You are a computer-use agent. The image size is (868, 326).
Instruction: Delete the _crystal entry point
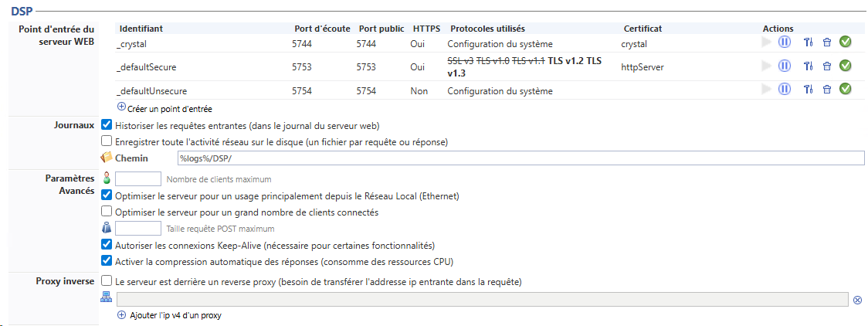pos(826,42)
